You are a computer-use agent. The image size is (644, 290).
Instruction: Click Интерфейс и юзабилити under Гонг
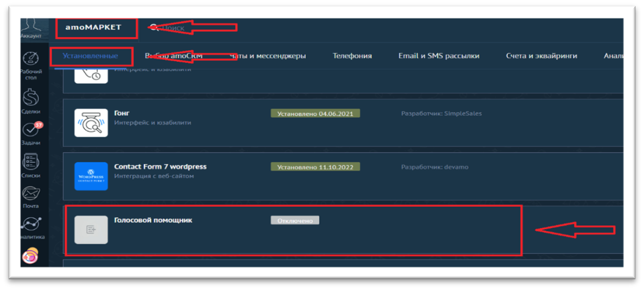tap(152, 123)
